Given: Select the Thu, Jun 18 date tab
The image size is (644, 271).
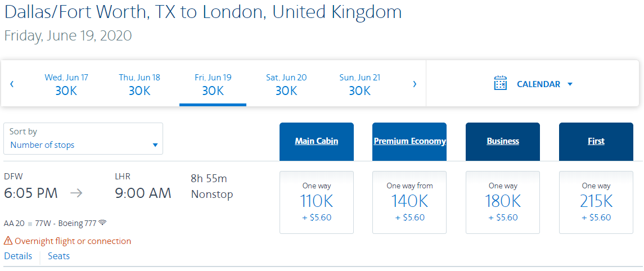Looking at the screenshot, I should coord(139,84).
